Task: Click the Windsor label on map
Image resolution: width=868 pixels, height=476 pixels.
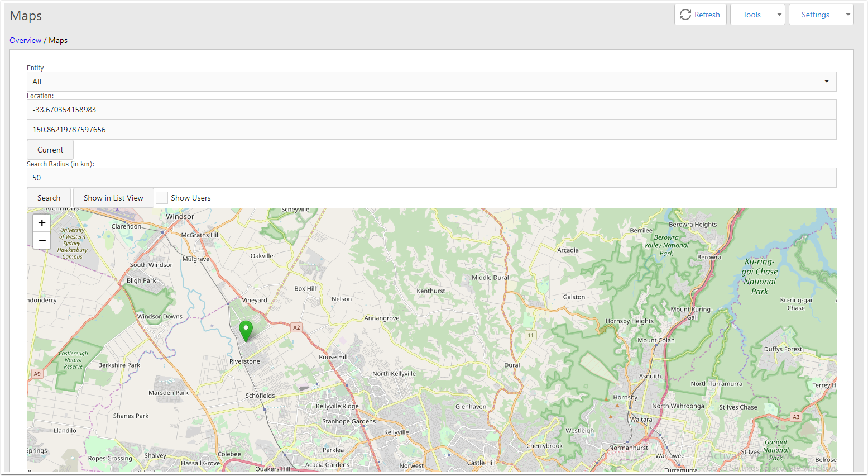Action: pyautogui.click(x=180, y=216)
